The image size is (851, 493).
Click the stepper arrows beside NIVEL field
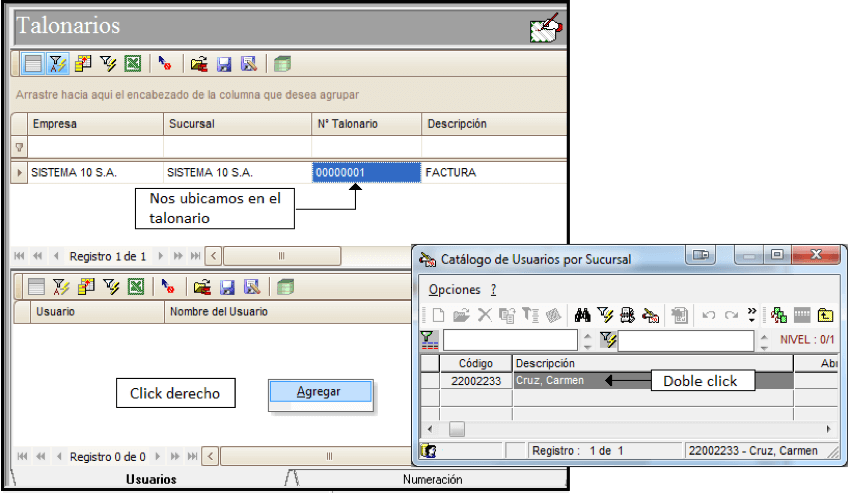coord(764,340)
